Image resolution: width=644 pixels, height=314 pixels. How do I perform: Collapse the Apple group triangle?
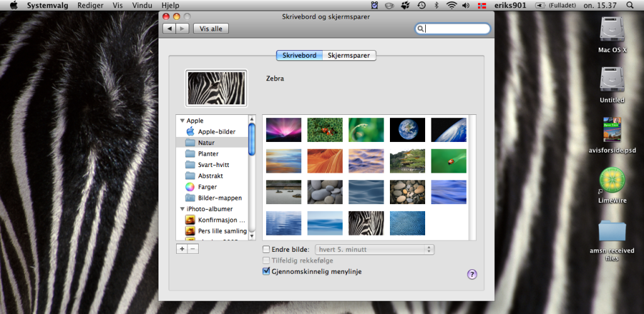tap(182, 121)
